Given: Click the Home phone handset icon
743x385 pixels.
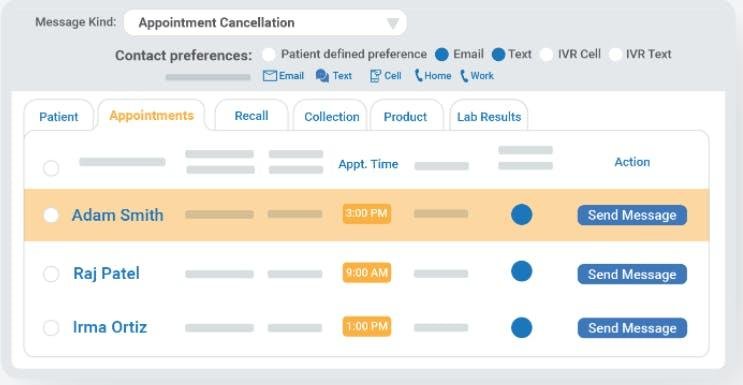Looking at the screenshot, I should click(418, 76).
